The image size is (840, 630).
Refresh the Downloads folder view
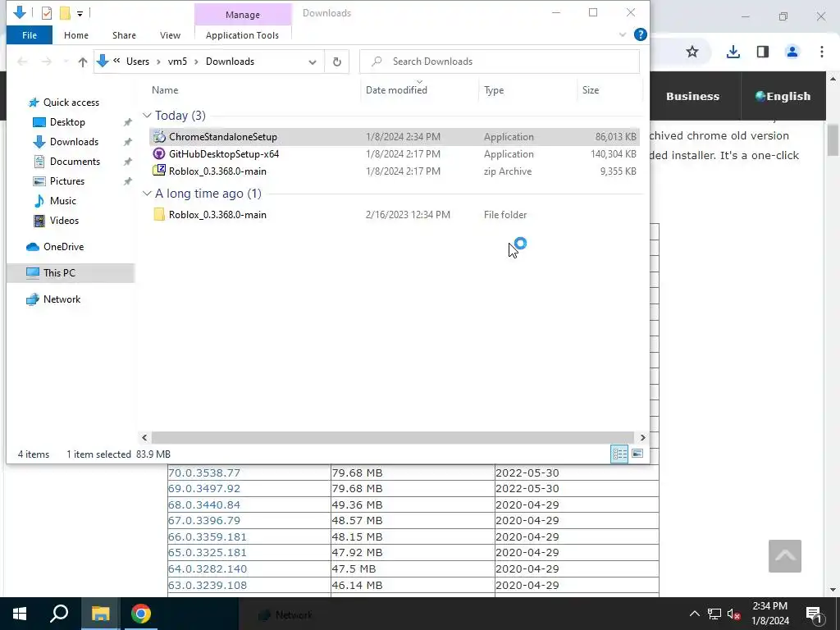pos(337,62)
